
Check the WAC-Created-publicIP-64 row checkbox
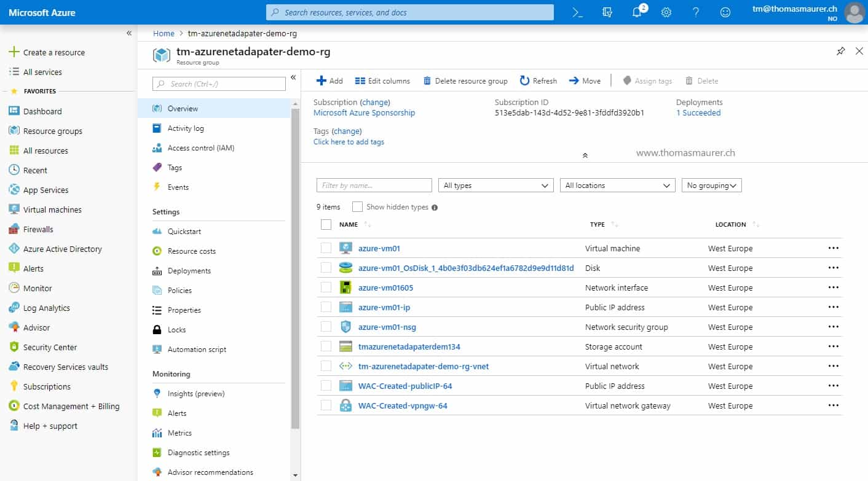326,386
